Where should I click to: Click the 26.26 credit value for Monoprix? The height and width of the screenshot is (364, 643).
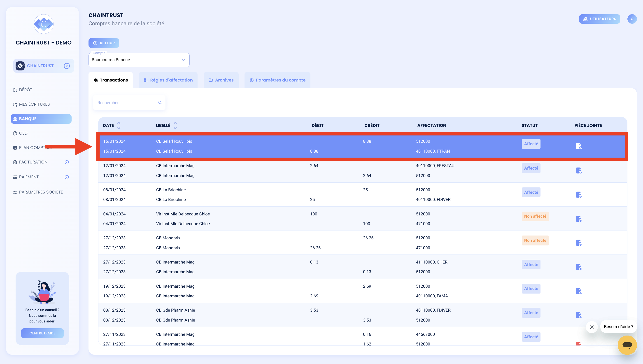368,238
